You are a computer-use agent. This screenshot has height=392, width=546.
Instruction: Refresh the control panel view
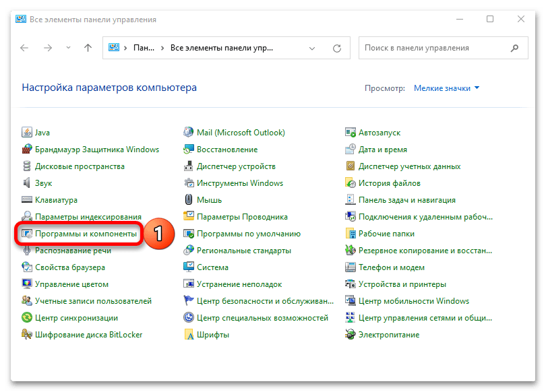click(337, 48)
